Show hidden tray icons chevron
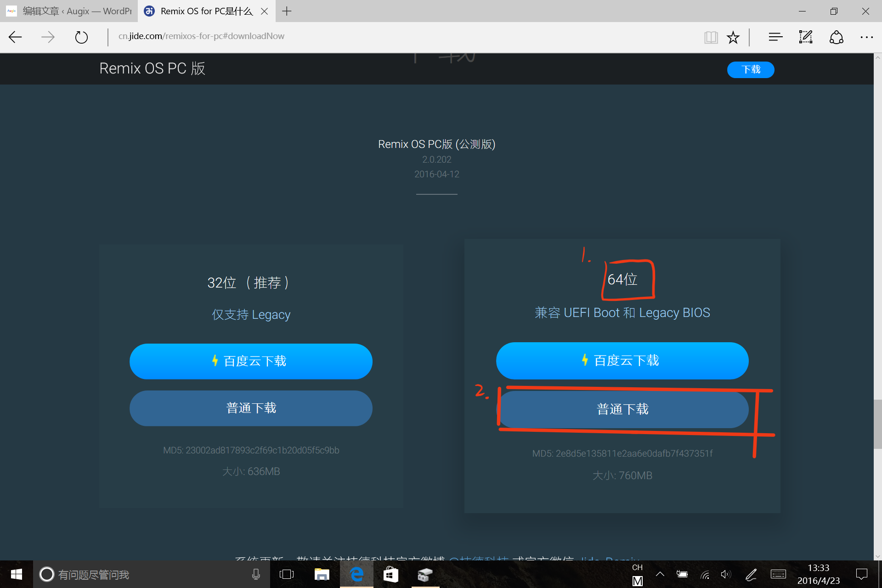The image size is (882, 588). [x=660, y=574]
